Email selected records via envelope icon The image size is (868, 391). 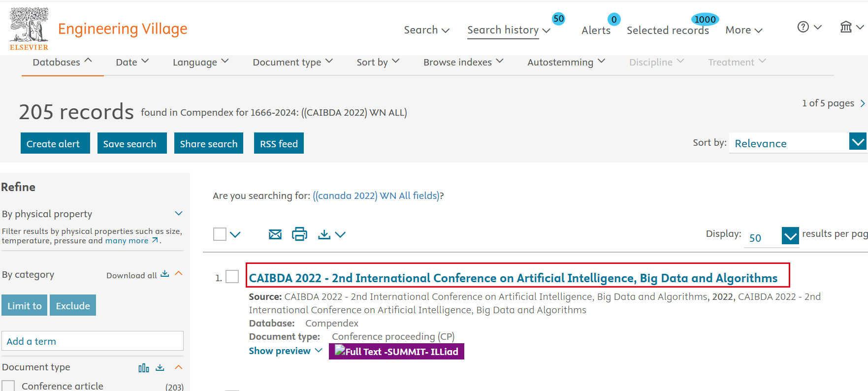click(x=275, y=234)
